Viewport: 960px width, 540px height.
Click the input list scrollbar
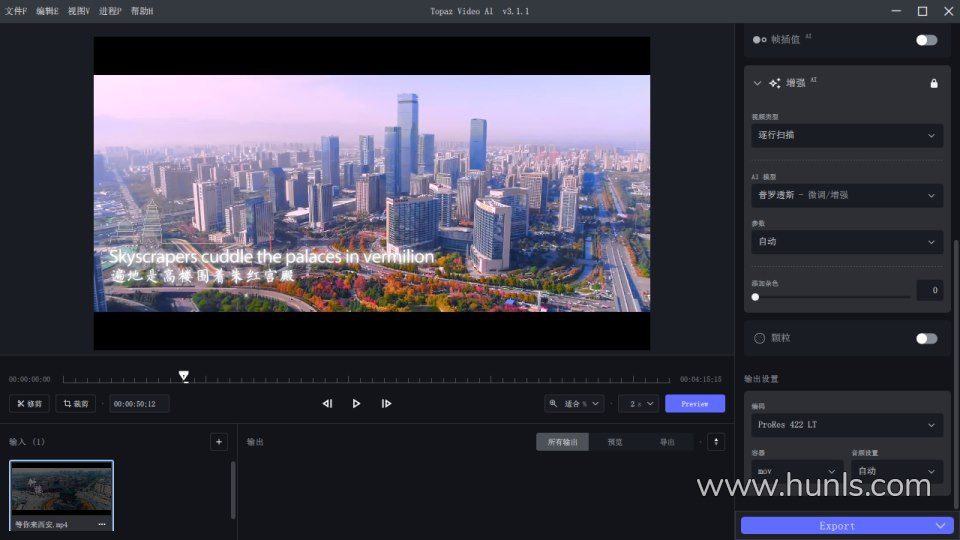tap(233, 490)
